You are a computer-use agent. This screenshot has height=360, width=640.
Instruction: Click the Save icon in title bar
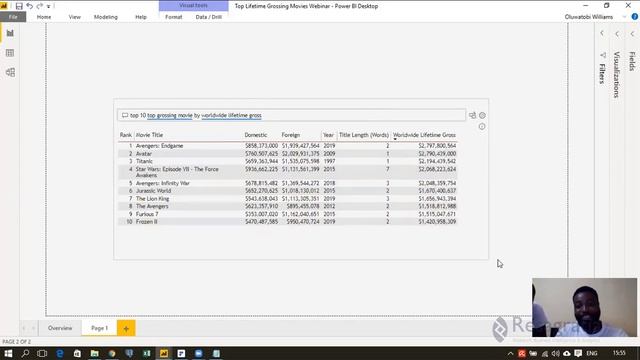tap(19, 6)
